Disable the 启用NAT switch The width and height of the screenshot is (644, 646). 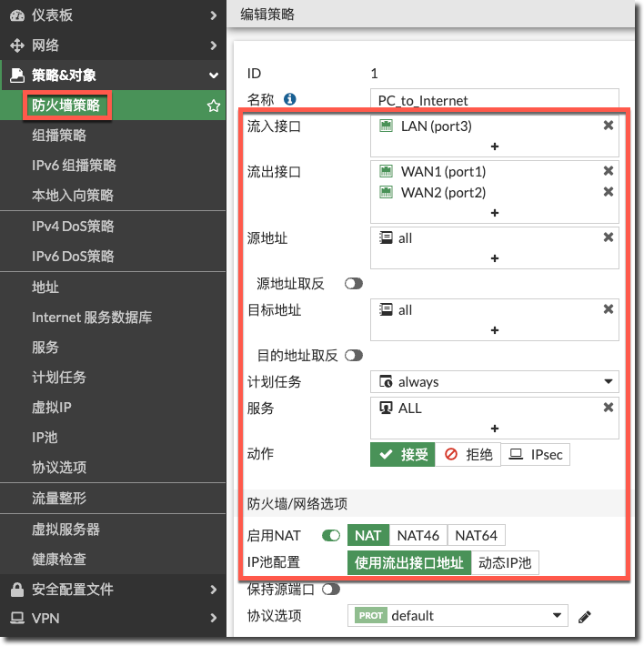pos(331,536)
